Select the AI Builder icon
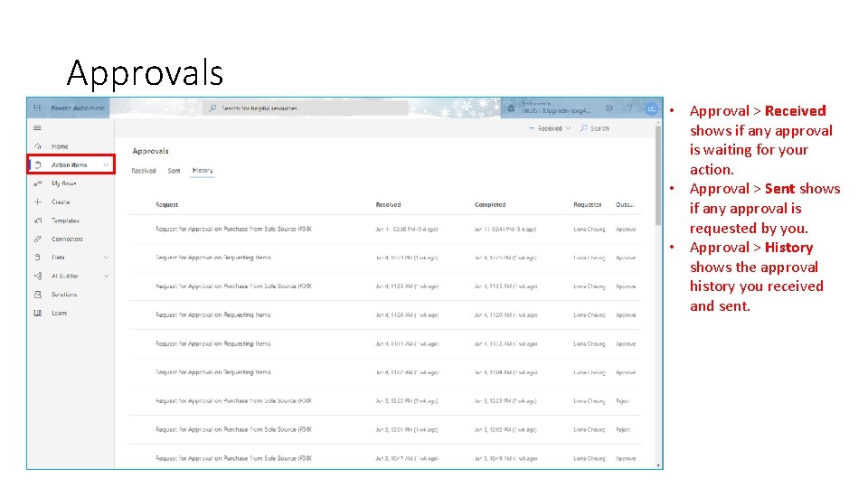 click(38, 276)
